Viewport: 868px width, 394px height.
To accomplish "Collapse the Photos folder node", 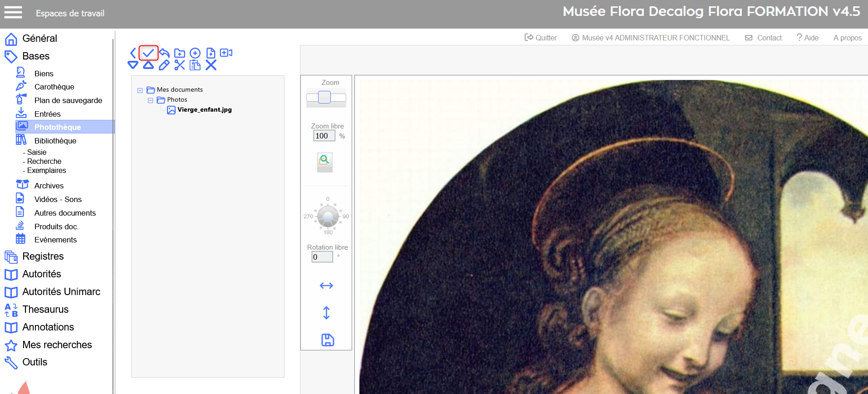I will [x=150, y=100].
